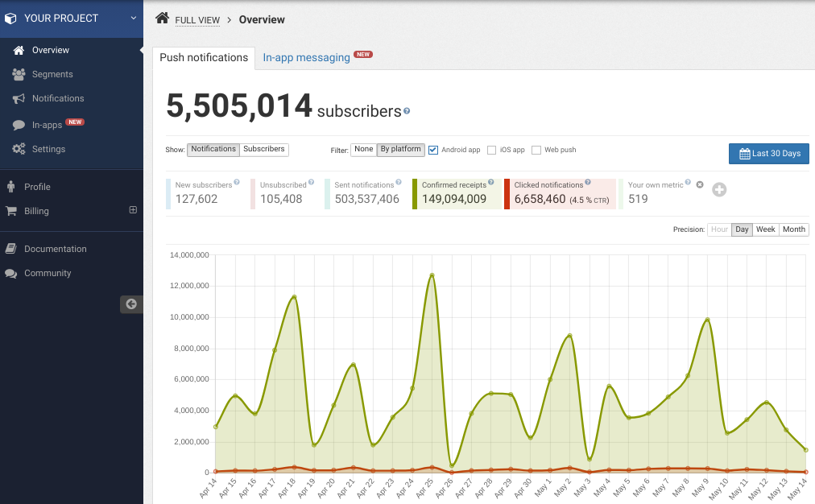Switch to the In-app messaging tab

[x=306, y=57]
